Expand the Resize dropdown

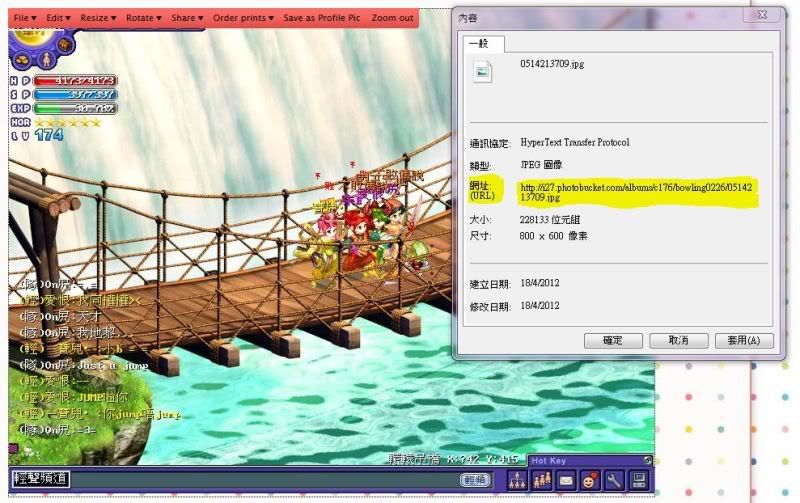click(98, 18)
